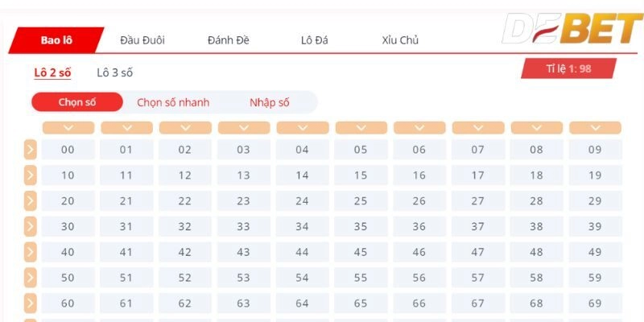Toggle number 68 in the grid

[x=536, y=303]
